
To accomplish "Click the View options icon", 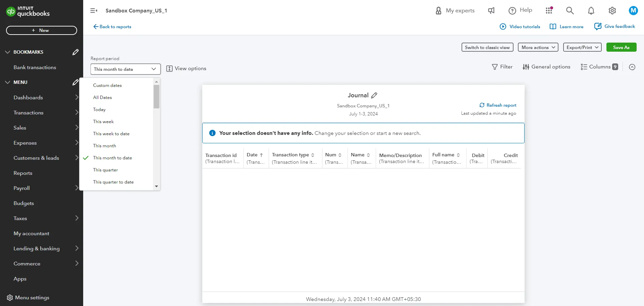I will (169, 68).
